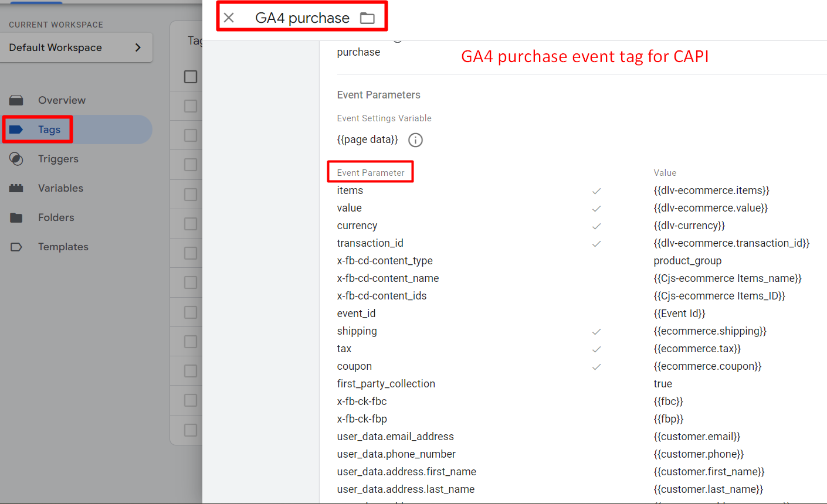827x504 pixels.
Task: Go to the Triggers menu item
Action: [58, 159]
